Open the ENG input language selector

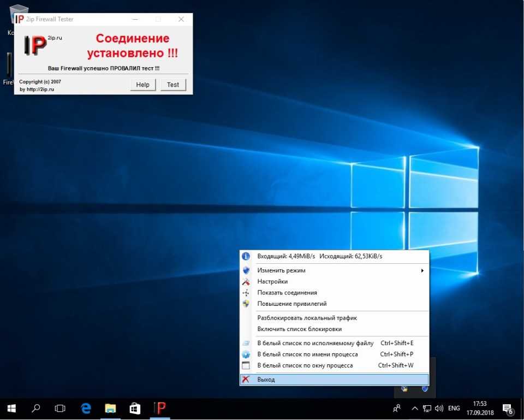pyautogui.click(x=454, y=409)
